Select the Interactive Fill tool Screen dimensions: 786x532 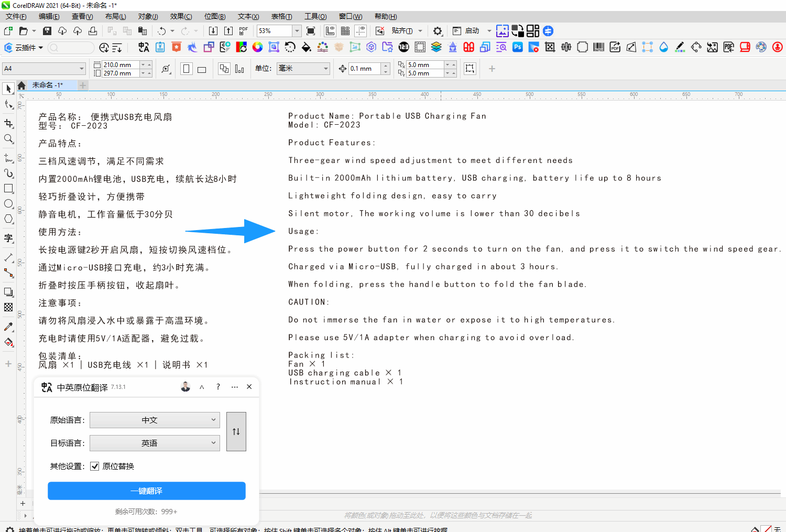coord(8,342)
